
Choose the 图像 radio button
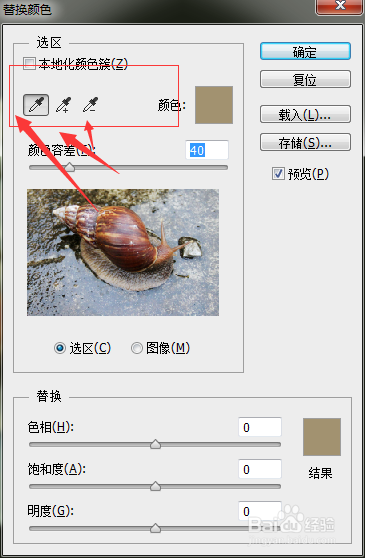coord(137,348)
